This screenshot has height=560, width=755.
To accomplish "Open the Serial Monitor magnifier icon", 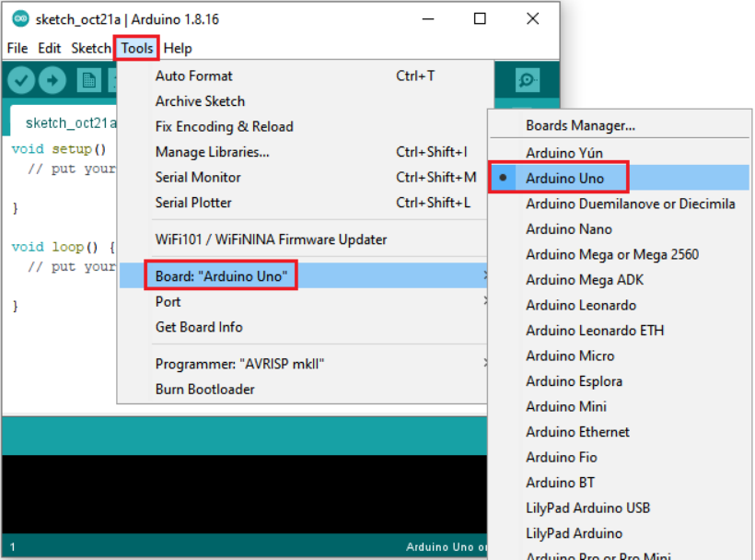I will click(528, 80).
